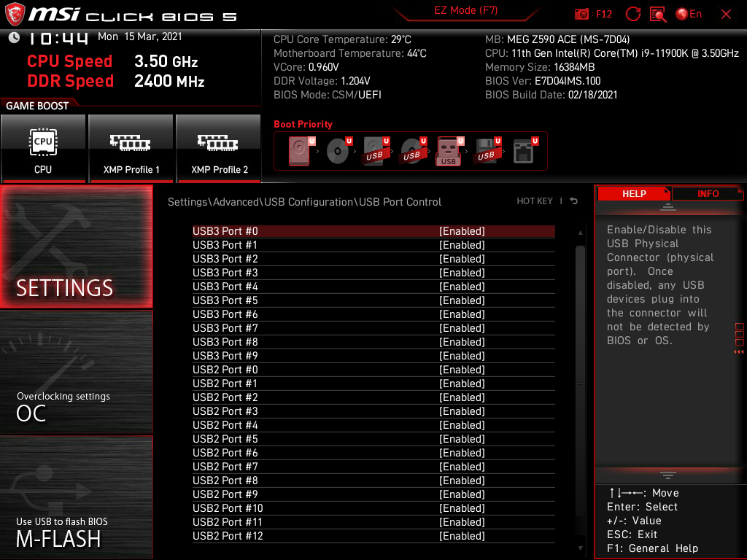Click the port list scrollbar thumb
747x560 pixels.
point(580,381)
